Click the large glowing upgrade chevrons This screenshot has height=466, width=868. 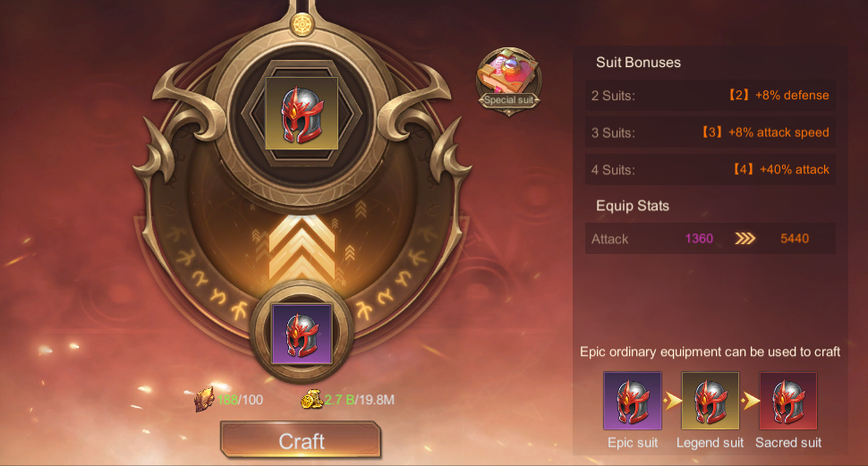click(x=302, y=247)
